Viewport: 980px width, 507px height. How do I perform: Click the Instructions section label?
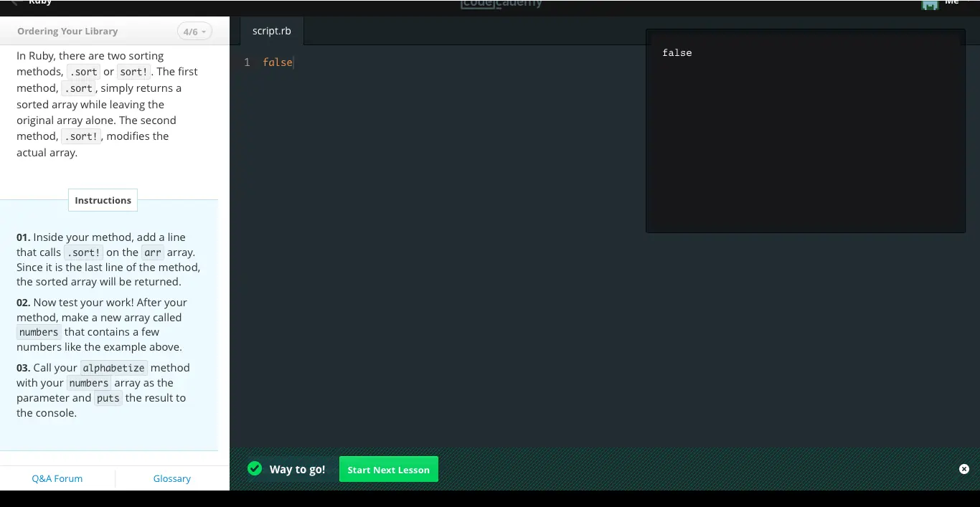[x=103, y=200]
